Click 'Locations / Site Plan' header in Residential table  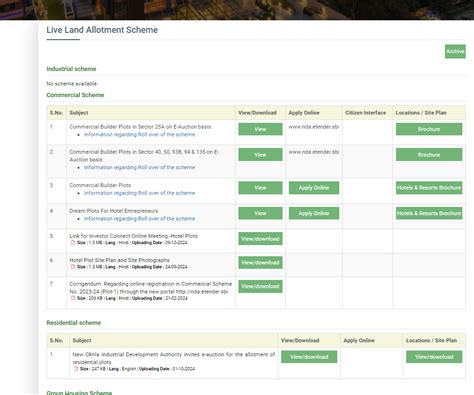point(431,340)
